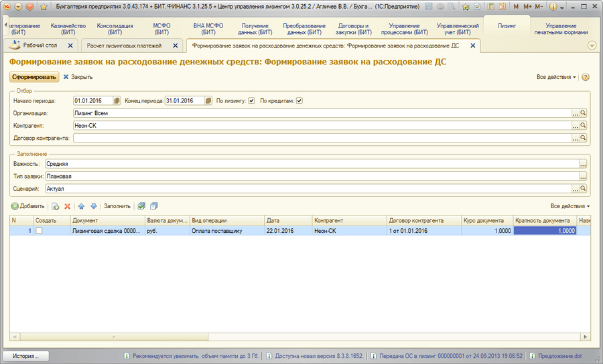Screen dimensions: 603x364
Task: Open dropdown arrow next to info icon
Action: tap(562, 7)
